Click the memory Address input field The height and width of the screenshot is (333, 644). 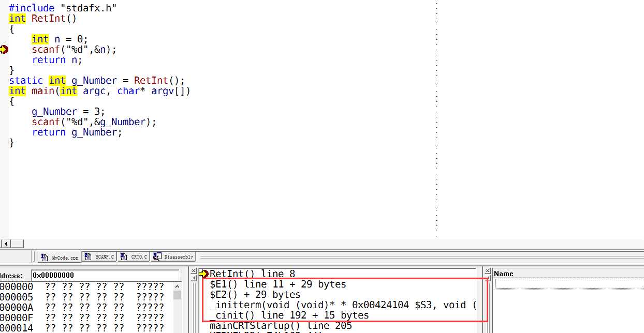point(105,275)
